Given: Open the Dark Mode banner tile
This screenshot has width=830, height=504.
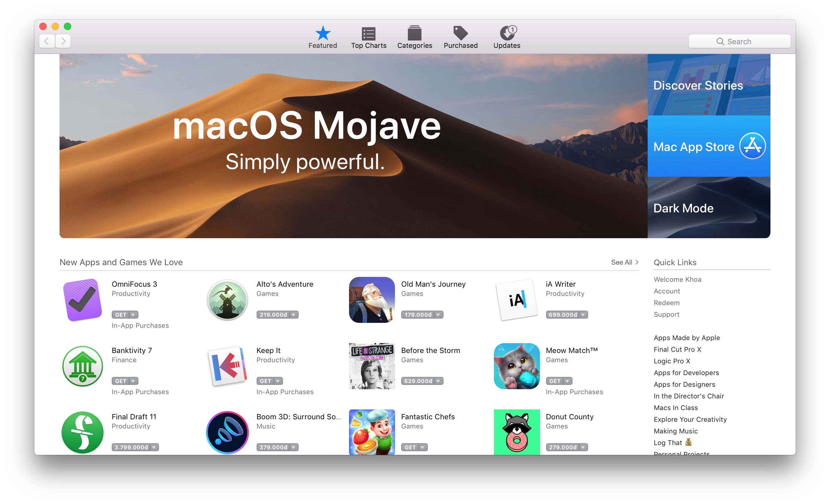Looking at the screenshot, I should coord(709,207).
